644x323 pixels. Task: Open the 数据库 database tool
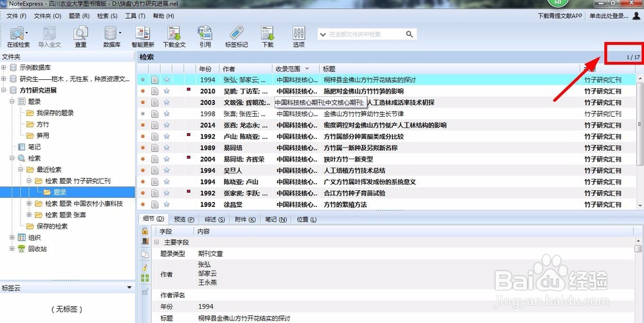coord(111,37)
